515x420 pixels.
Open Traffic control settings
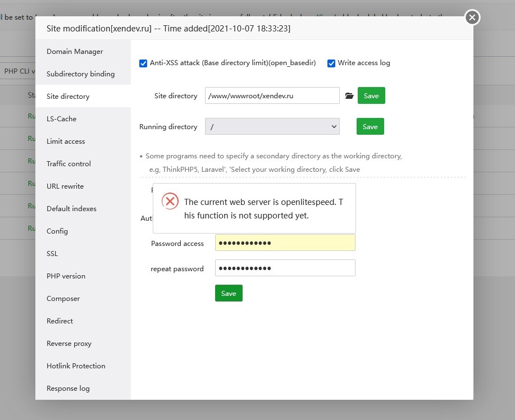coord(83,163)
